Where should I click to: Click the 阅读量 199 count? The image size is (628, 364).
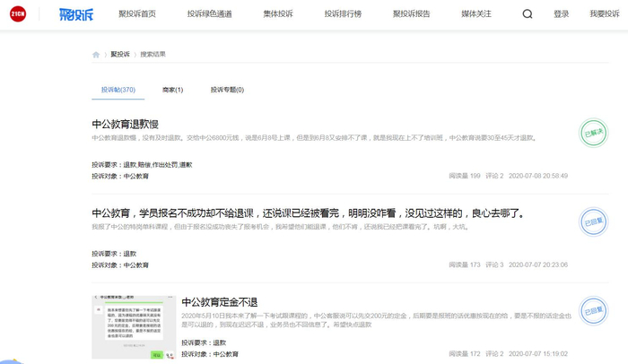pos(465,176)
